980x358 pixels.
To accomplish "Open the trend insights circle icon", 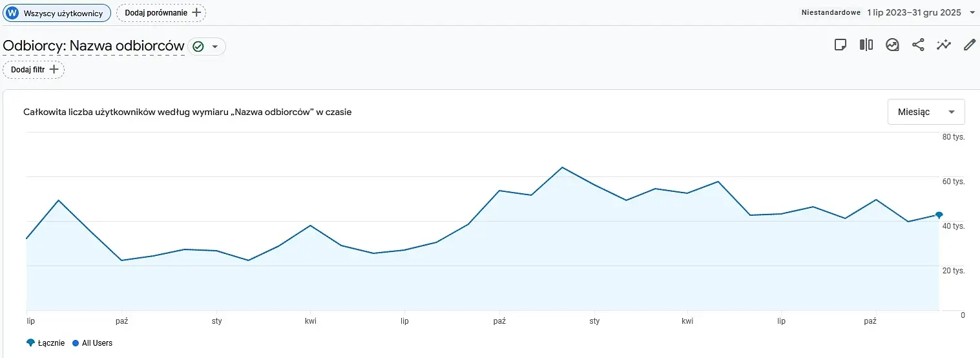I will point(892,45).
